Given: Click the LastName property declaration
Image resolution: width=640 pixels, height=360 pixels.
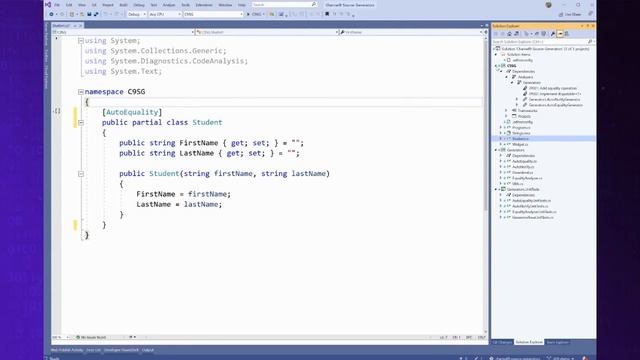Looking at the screenshot, I should 209,153.
